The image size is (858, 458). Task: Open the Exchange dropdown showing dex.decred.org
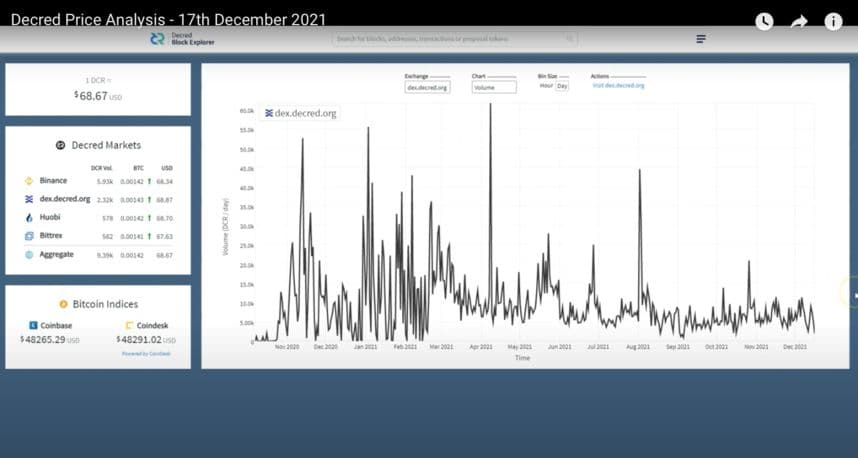pos(427,87)
